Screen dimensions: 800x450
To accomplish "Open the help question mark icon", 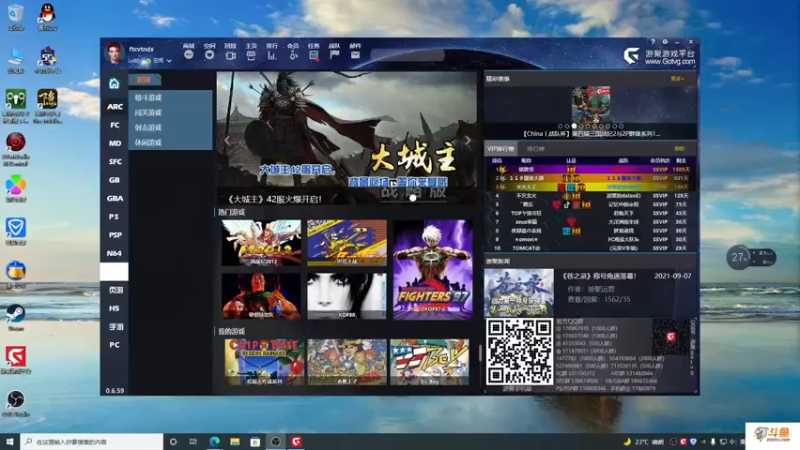I will (652, 42).
